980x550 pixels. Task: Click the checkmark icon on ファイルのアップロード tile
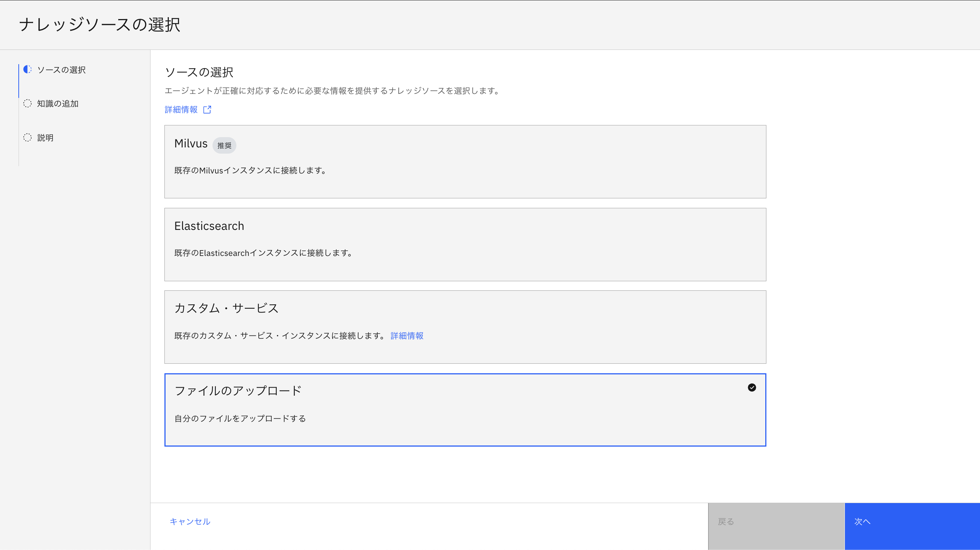[x=752, y=387]
